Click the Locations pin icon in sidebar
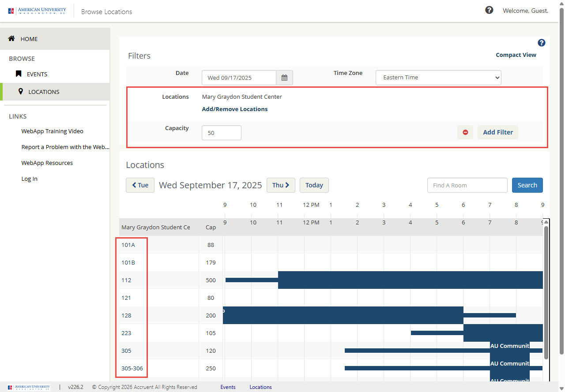 pos(20,91)
